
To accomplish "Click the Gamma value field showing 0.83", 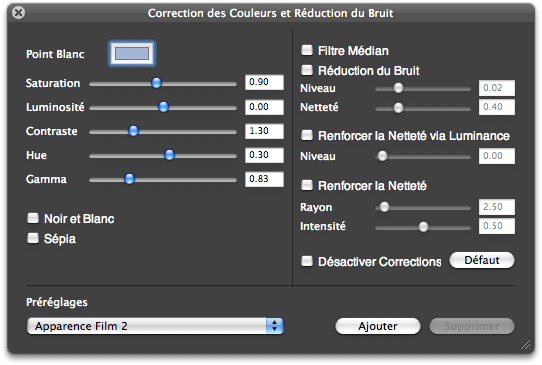I will pyautogui.click(x=264, y=179).
